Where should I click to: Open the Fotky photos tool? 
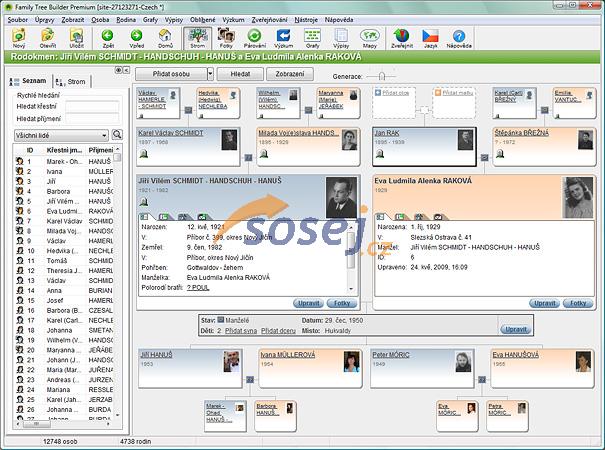226,39
